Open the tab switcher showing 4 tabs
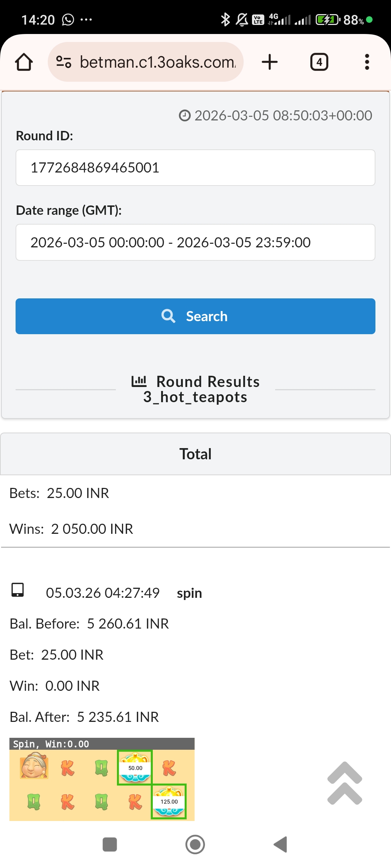This screenshot has height=868, width=391. click(319, 62)
